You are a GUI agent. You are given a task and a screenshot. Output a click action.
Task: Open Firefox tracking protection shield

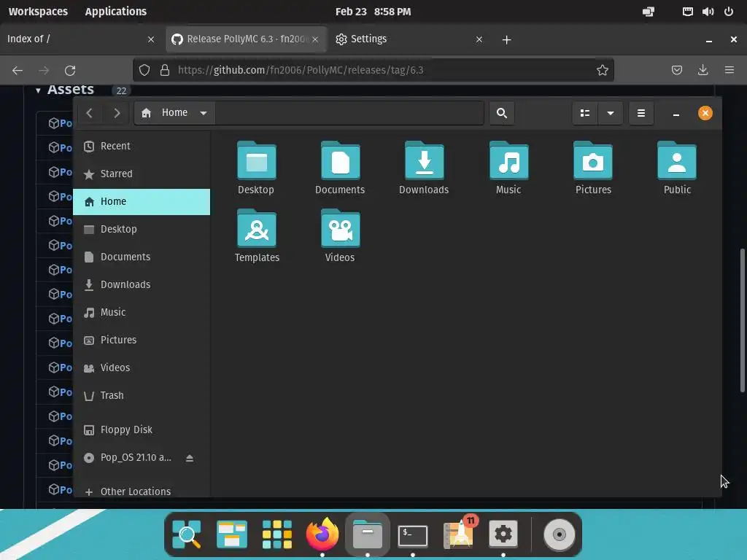(144, 71)
